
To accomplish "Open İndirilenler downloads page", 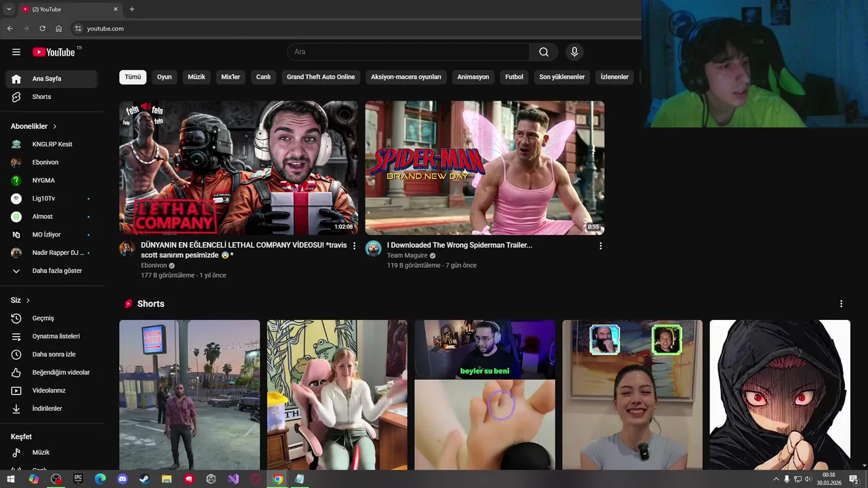I will (x=52, y=409).
